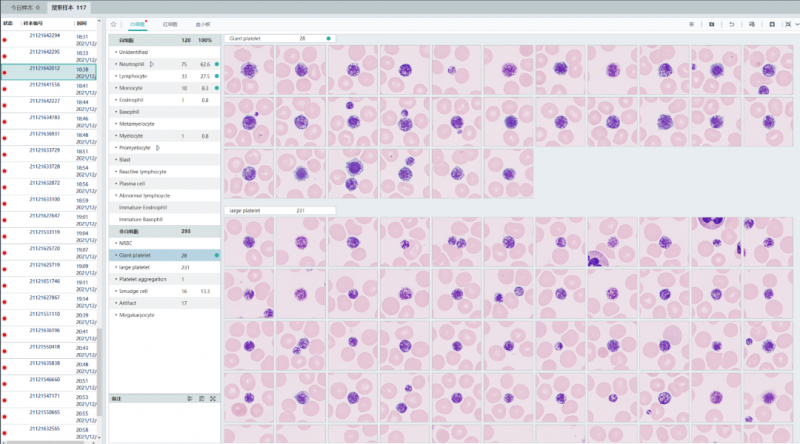The image size is (800, 444).
Task: Select the Monocyte category row
Action: pyautogui.click(x=164, y=88)
